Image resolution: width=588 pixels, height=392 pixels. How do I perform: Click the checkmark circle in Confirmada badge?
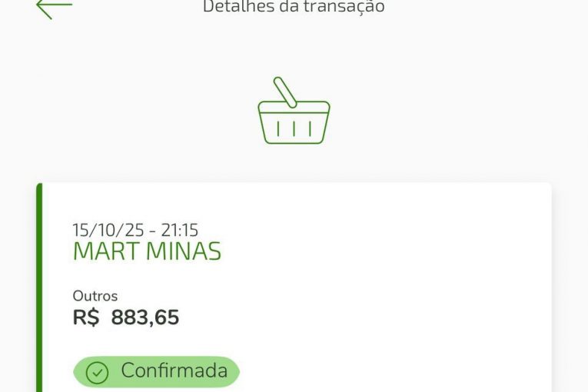(97, 373)
